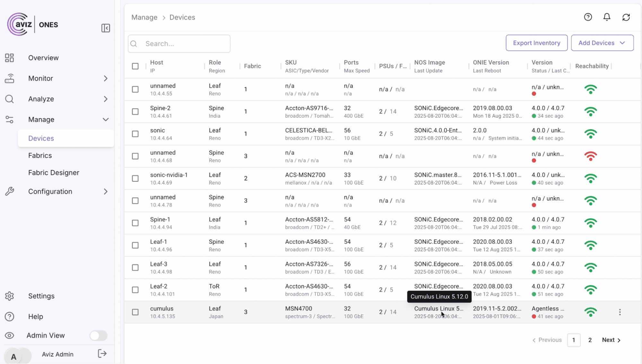Screen dimensions: 642x364
Task: Collapse the Manage section chevron
Action: (106, 119)
